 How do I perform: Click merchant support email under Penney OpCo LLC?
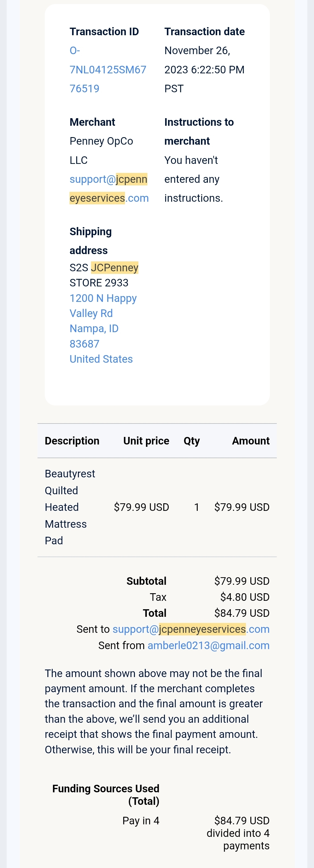click(x=109, y=189)
